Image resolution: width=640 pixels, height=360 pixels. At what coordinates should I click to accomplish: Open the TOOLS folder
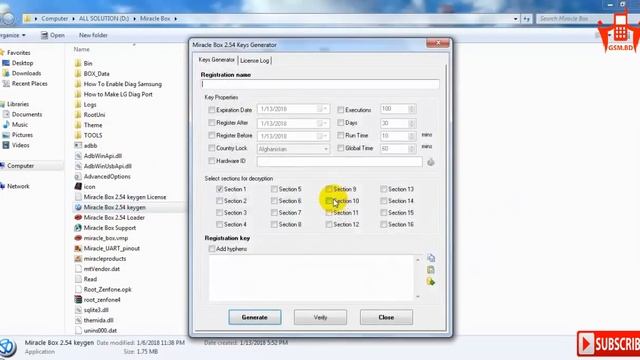tap(88, 135)
